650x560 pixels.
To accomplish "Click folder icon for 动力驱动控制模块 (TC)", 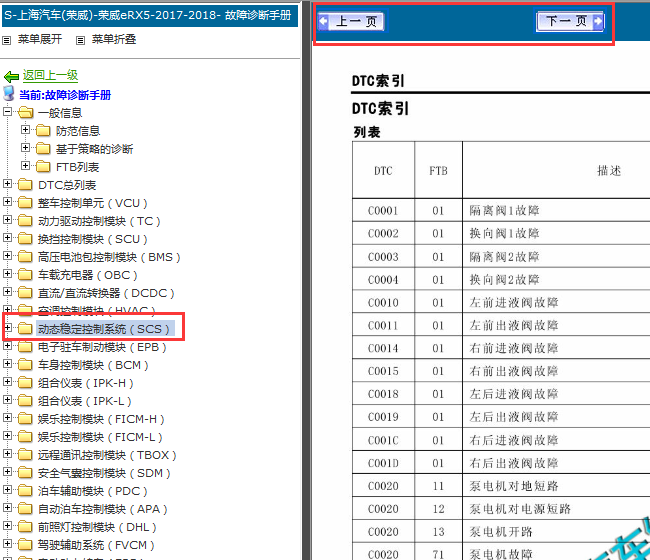I will tap(25, 221).
